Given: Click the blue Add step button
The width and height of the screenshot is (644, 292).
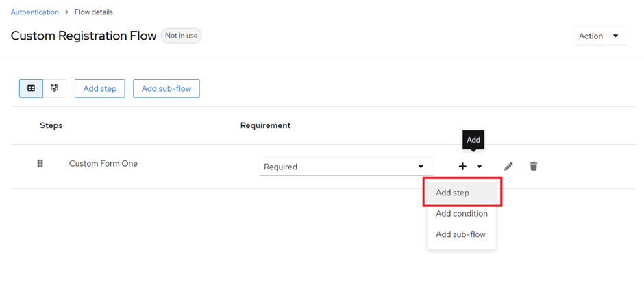Looking at the screenshot, I should pyautogui.click(x=100, y=88).
